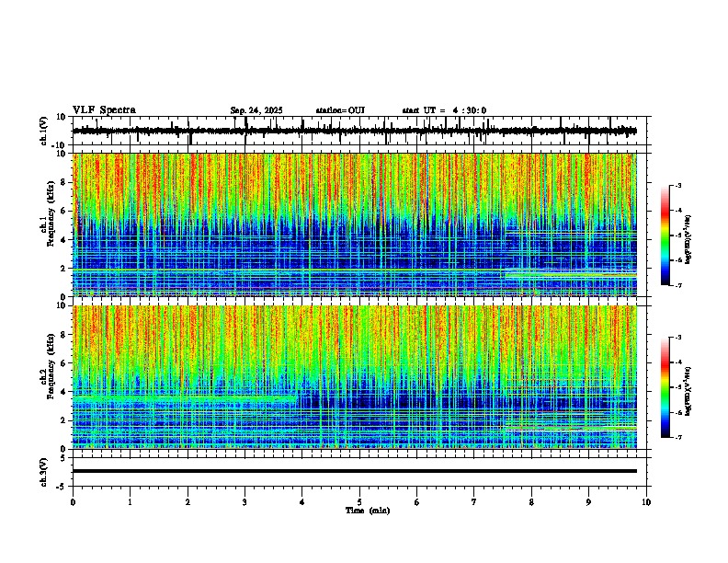
Task: Click the flat black ch.3 trace
Action: pyautogui.click(x=355, y=471)
